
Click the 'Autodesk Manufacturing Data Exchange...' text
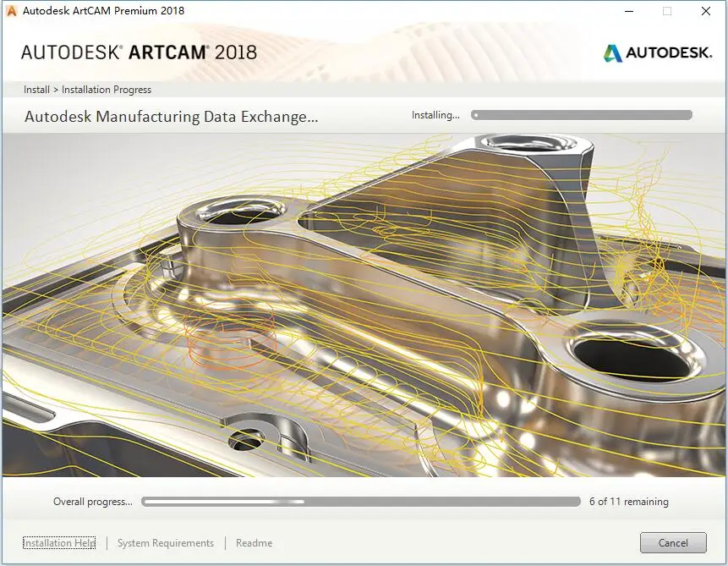[172, 116]
